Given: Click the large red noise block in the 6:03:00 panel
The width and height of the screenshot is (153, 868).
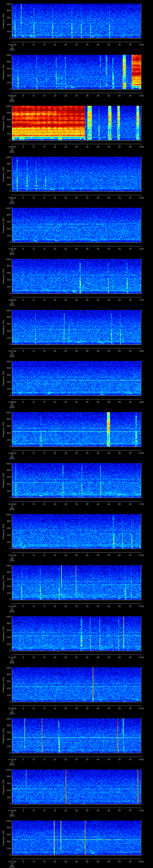Looking at the screenshot, I should (x=48, y=121).
